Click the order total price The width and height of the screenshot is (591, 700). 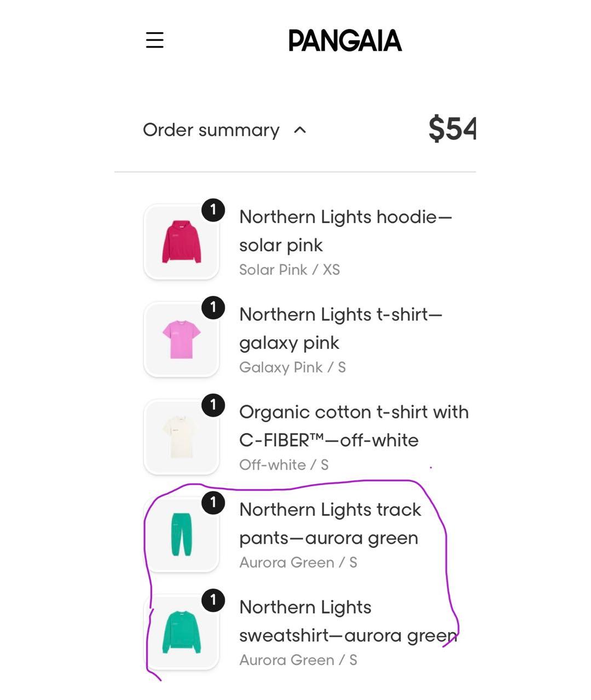click(452, 129)
